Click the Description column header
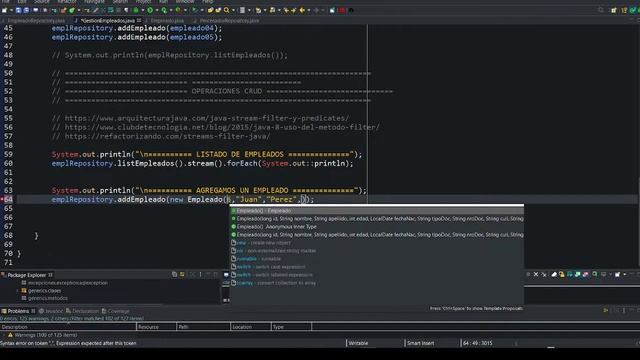The image size is (640, 360). click(68, 327)
